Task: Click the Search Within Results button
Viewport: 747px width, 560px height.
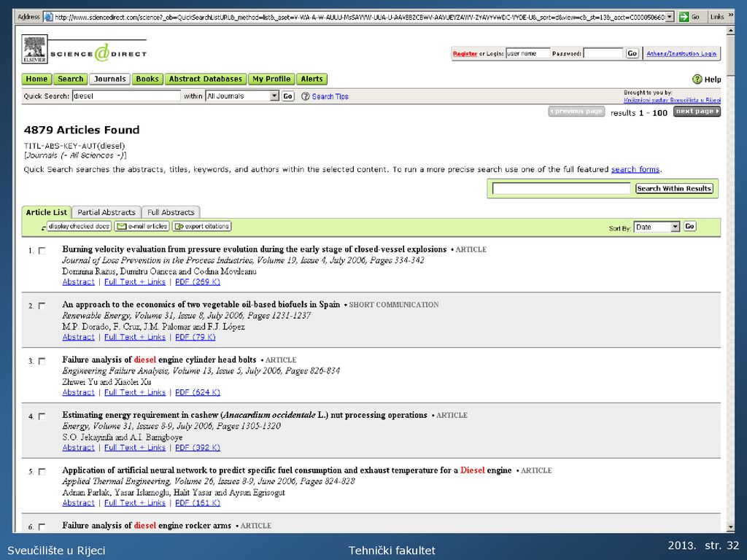Action: [x=673, y=189]
